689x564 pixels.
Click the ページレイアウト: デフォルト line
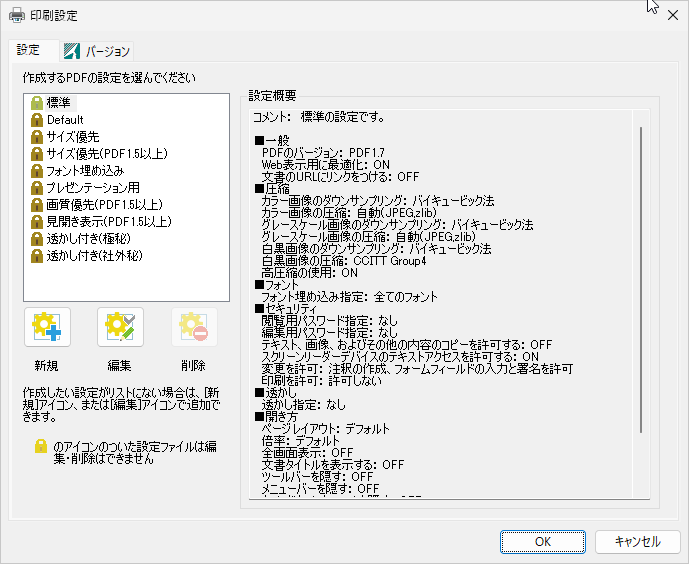[x=326, y=429]
